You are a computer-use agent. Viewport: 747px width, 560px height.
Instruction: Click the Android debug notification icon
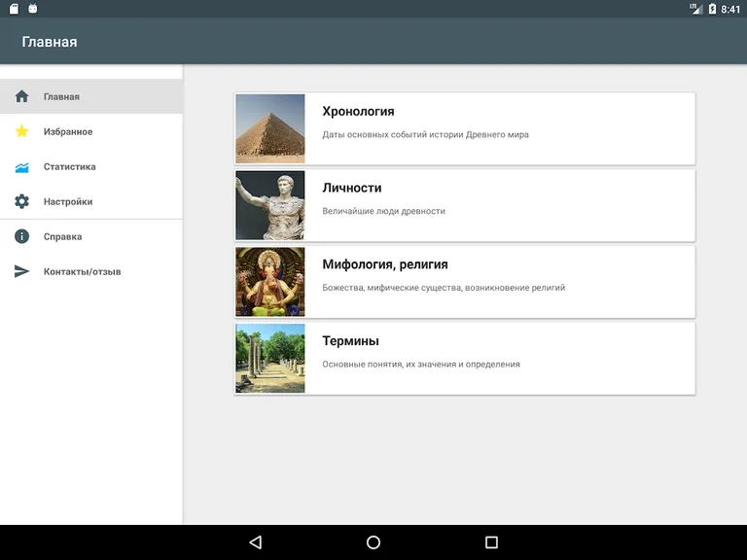pyautogui.click(x=33, y=8)
